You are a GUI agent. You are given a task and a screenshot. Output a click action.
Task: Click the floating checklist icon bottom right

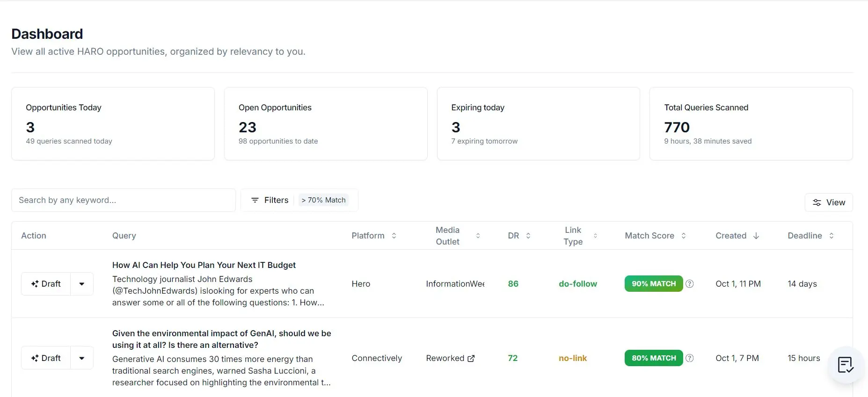point(846,365)
